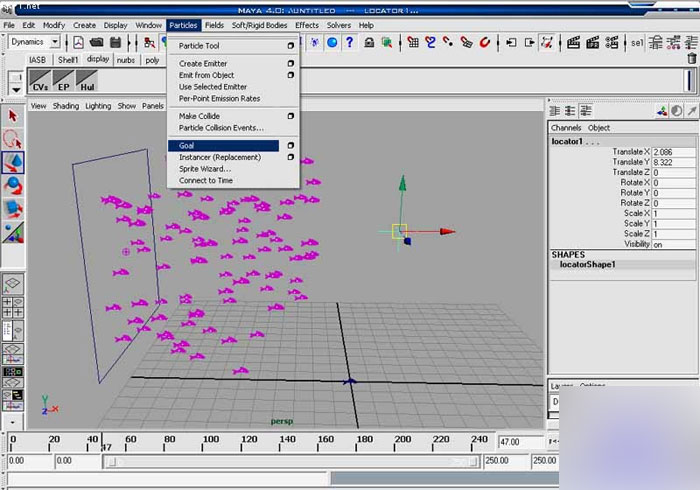This screenshot has height=490, width=700.
Task: Select the arrow Select tool
Action: click(13, 117)
